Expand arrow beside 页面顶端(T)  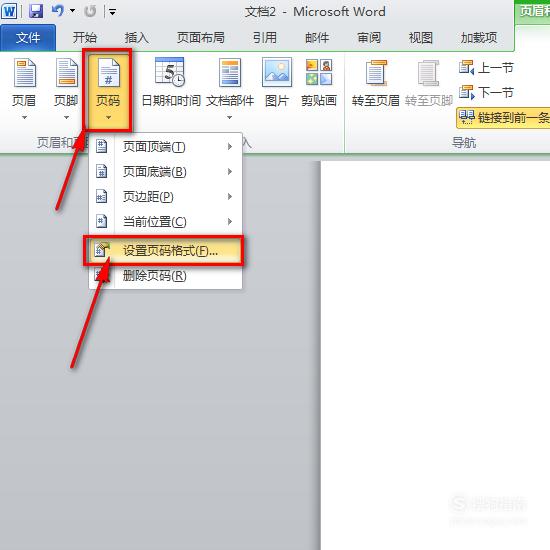(230, 147)
